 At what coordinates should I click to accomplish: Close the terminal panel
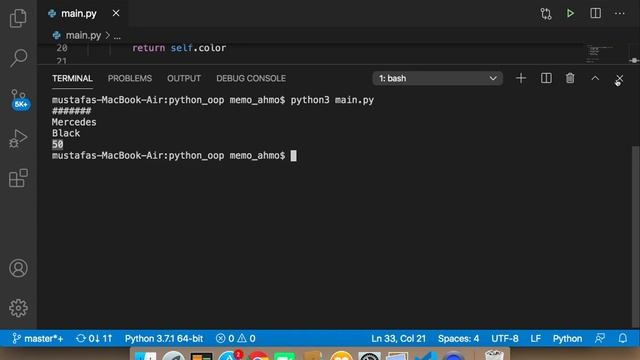pos(620,78)
